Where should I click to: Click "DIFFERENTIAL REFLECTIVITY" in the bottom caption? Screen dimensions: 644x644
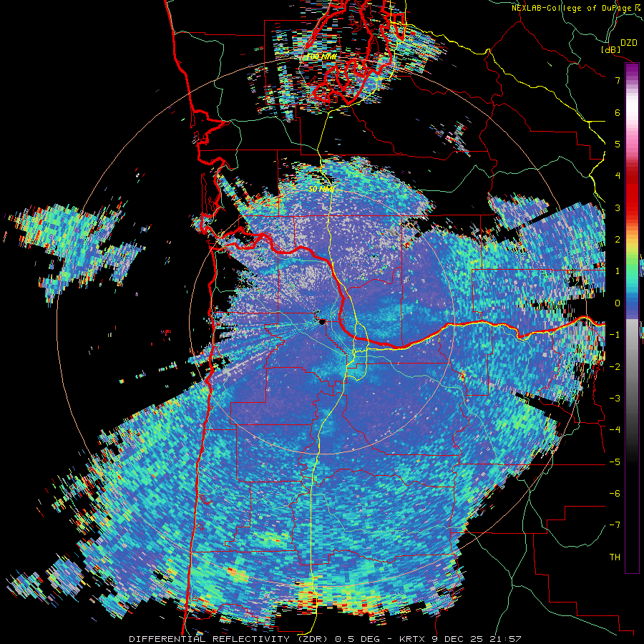[x=209, y=639]
